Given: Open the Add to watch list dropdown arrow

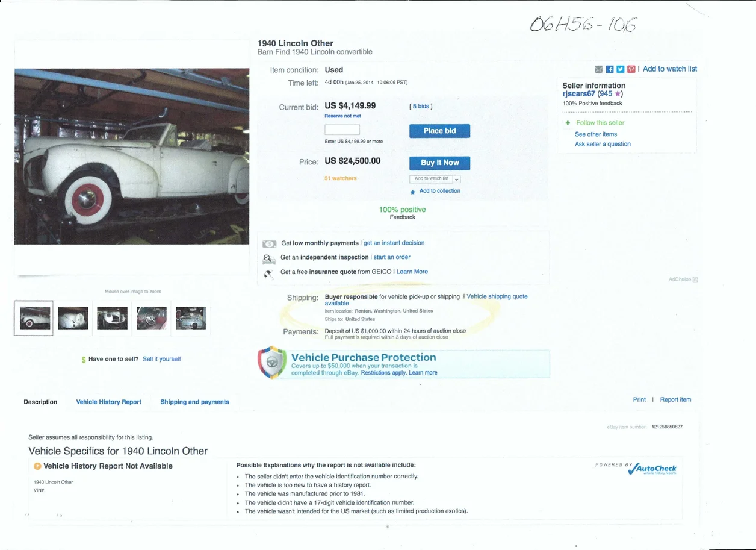Looking at the screenshot, I should pos(457,180).
